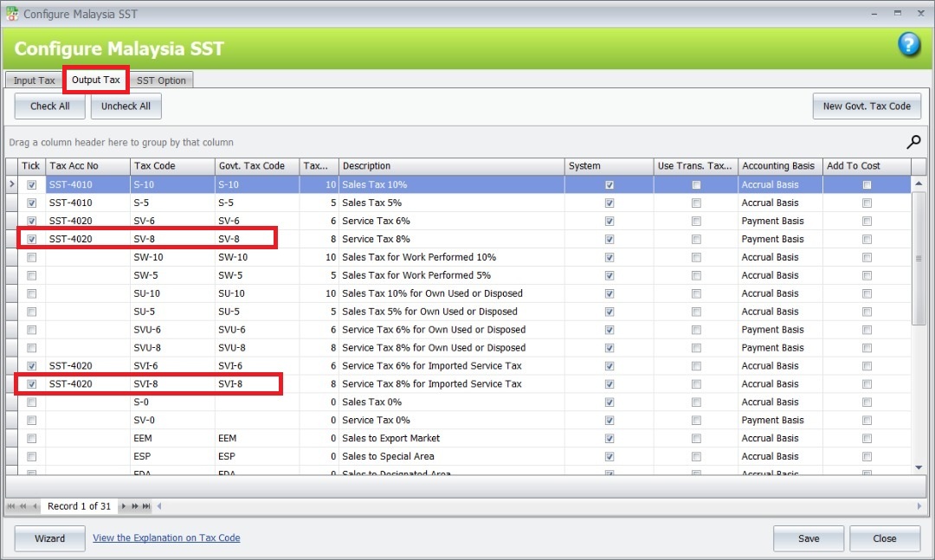Open Accounting Basis dropdown for S-10
Screen dimensions: 935x560
click(x=779, y=184)
